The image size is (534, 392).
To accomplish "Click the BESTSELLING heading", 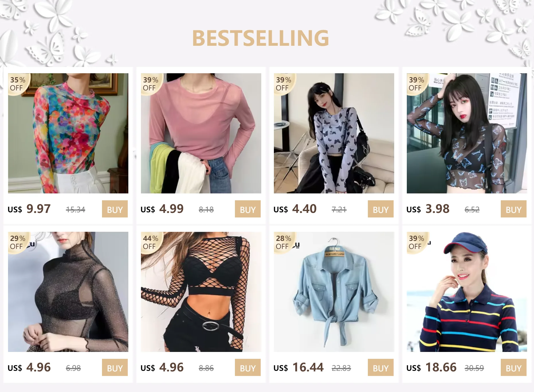I will [260, 38].
